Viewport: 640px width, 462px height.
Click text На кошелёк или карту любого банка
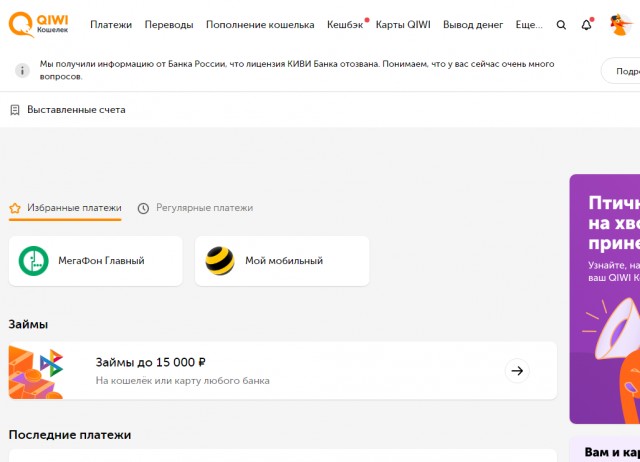[182, 381]
